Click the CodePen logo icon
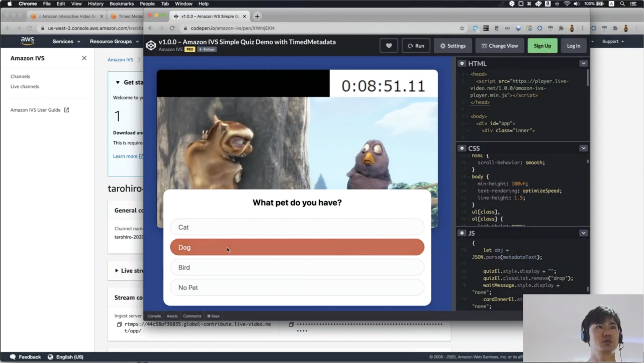The width and height of the screenshot is (644, 363). click(151, 46)
